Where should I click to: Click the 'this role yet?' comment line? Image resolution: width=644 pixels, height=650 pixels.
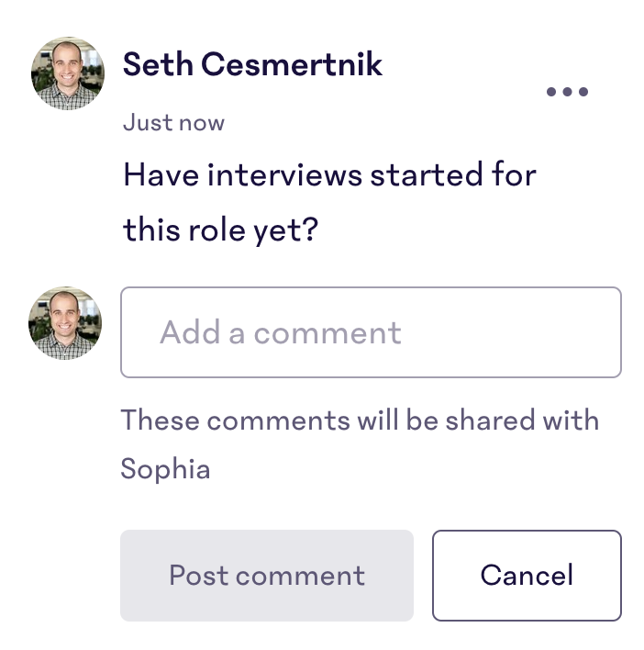click(220, 230)
